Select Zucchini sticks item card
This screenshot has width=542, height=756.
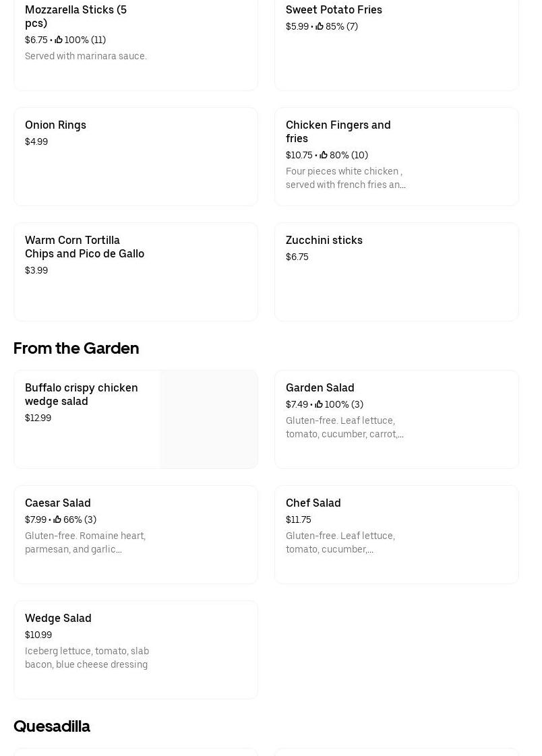pyautogui.click(x=396, y=272)
